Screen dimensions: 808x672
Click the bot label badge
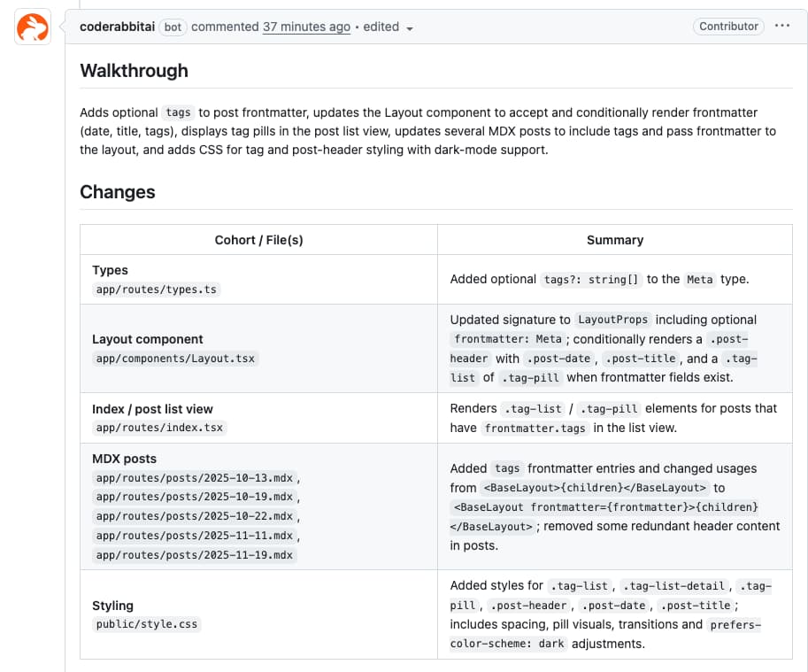(173, 27)
